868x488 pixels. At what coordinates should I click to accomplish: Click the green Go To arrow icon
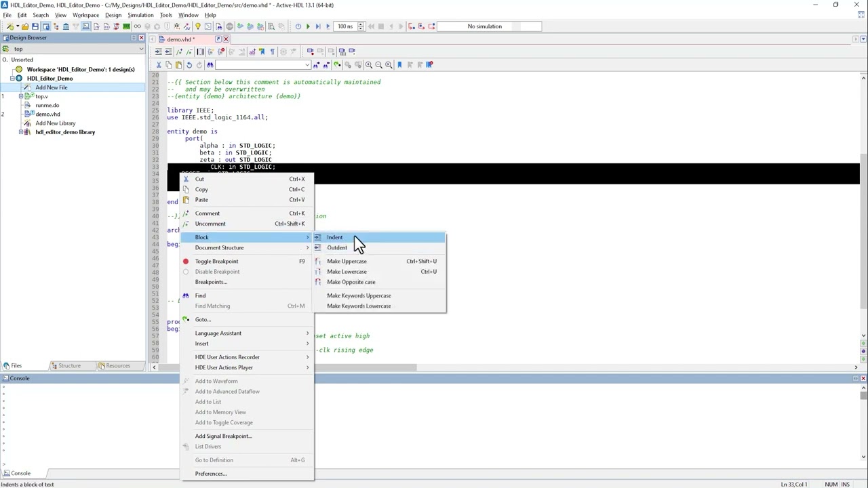(336, 65)
